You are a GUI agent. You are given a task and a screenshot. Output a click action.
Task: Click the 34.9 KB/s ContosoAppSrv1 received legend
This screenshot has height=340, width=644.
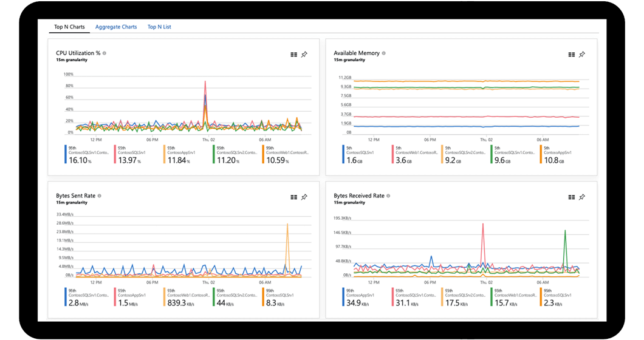(x=358, y=297)
